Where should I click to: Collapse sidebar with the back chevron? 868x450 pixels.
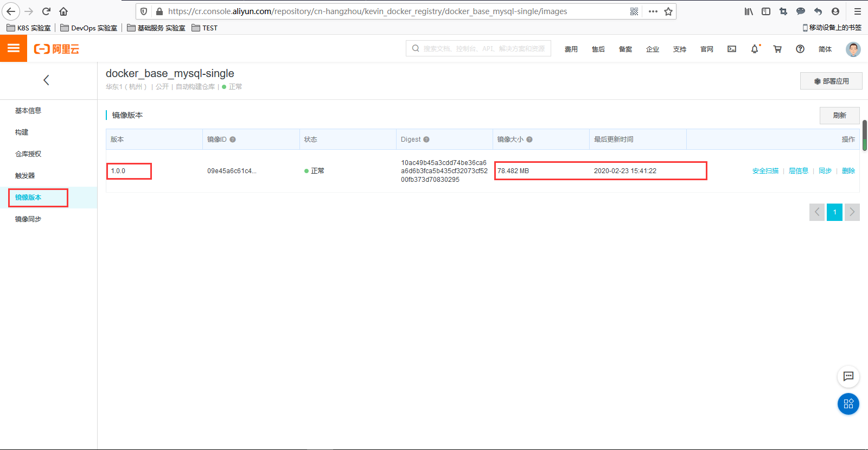(46, 80)
